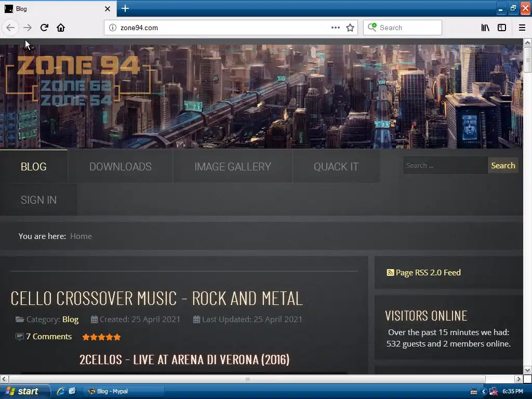This screenshot has width=532, height=399.
Task: Open the Blog category link
Action: click(70, 320)
